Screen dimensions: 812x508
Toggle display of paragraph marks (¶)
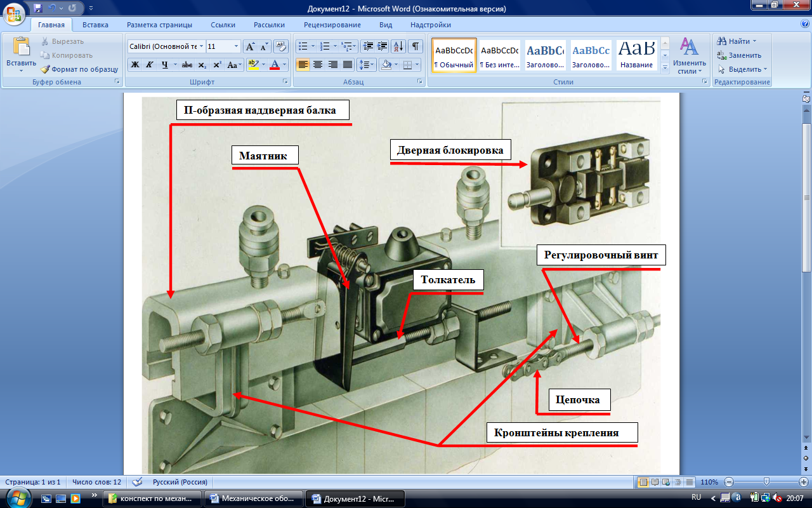[415, 46]
